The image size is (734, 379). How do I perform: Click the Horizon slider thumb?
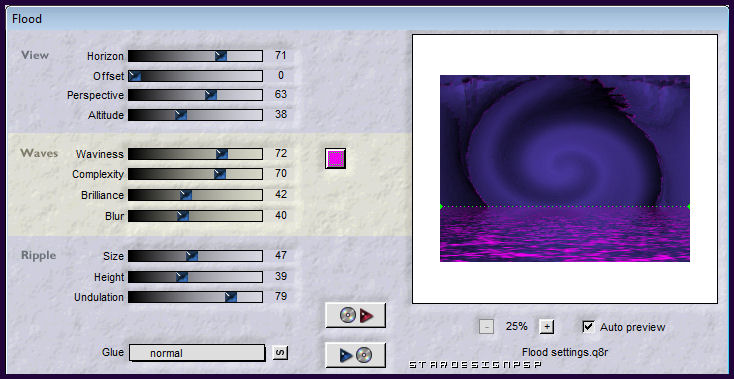(x=221, y=56)
